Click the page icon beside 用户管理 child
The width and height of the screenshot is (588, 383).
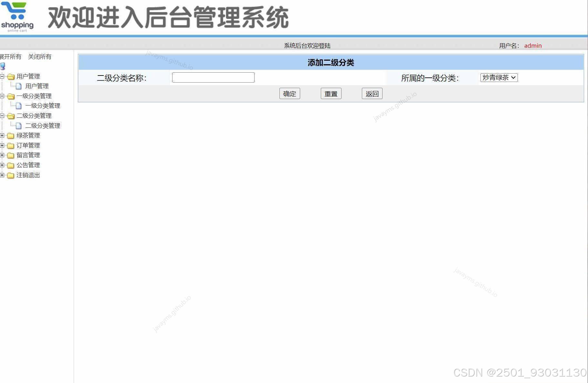pyautogui.click(x=19, y=86)
